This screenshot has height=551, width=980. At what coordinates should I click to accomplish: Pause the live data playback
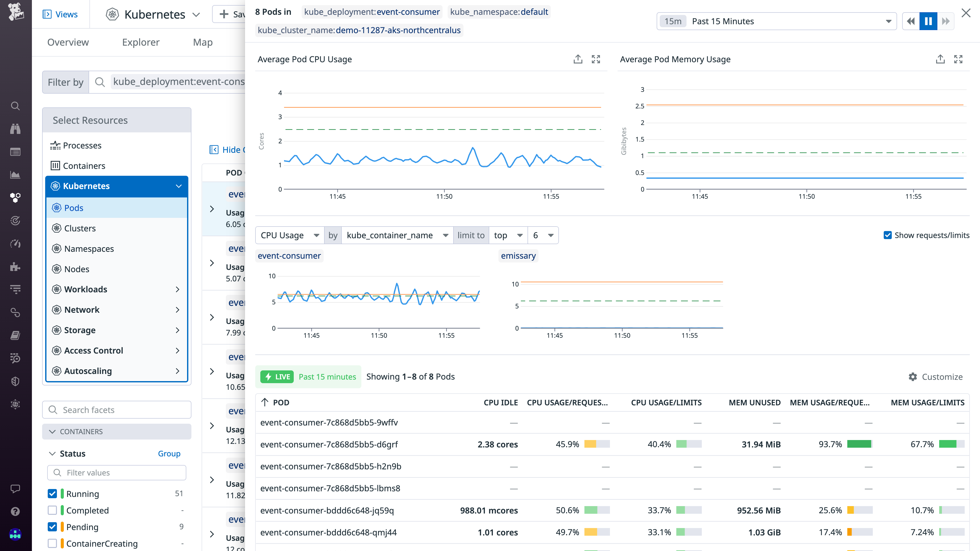pos(928,21)
